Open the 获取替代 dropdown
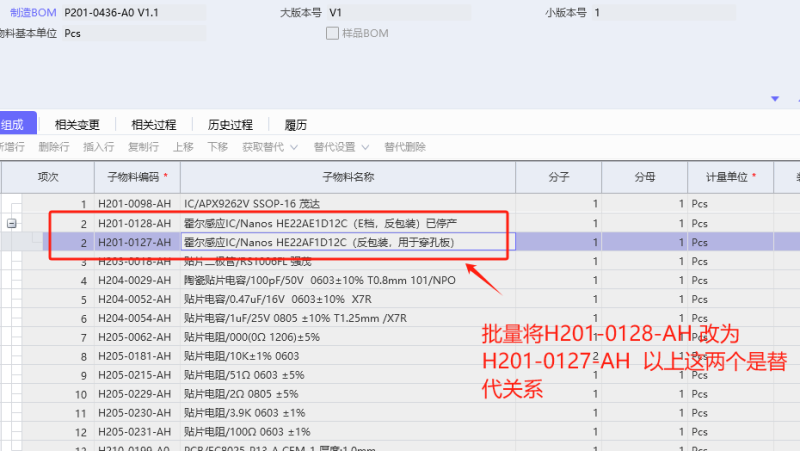Image resolution: width=800 pixels, height=451 pixels. point(270,147)
